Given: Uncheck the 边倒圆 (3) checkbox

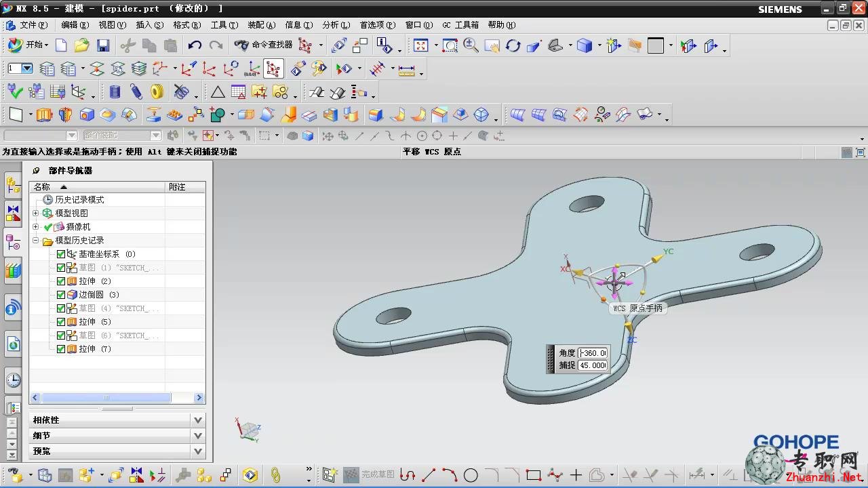Looking at the screenshot, I should (61, 295).
